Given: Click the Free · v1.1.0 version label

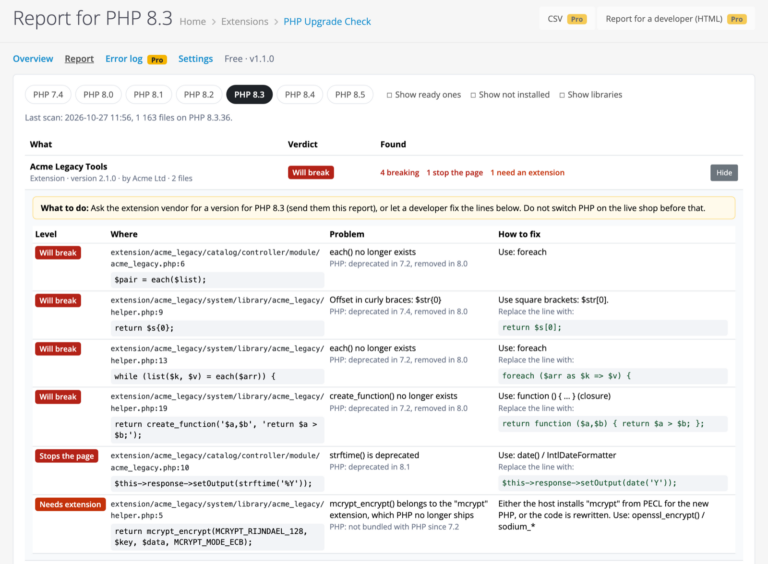Looking at the screenshot, I should pos(249,59).
